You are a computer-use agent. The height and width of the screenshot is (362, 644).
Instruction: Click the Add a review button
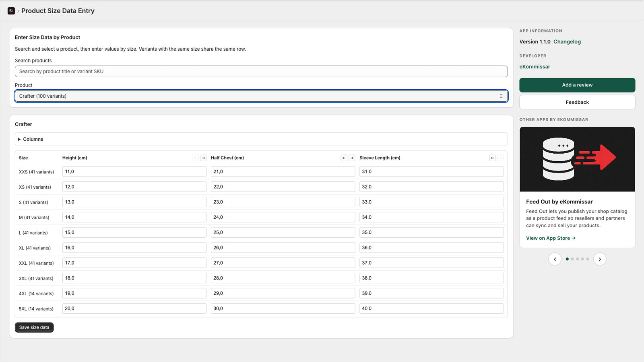577,85
